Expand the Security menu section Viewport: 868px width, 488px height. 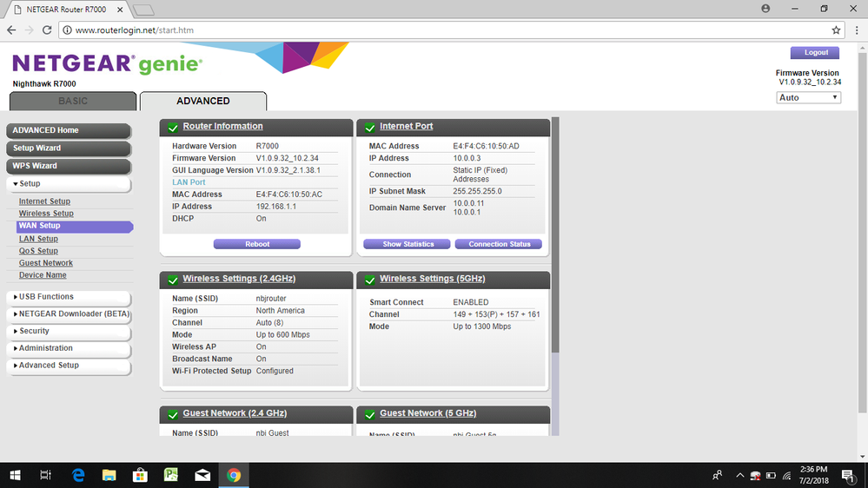68,331
